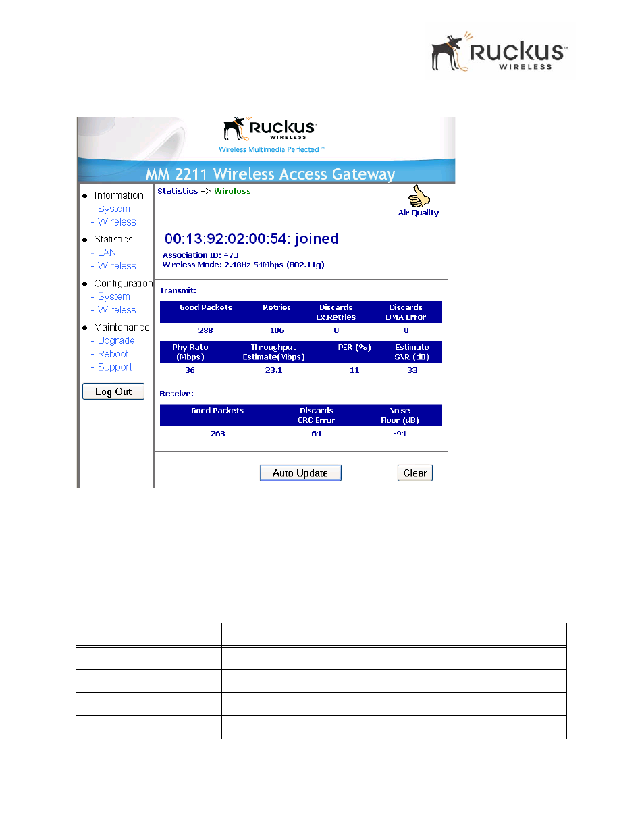This screenshot has height=834, width=644.
Task: Click the Retries value 106
Action: click(277, 330)
